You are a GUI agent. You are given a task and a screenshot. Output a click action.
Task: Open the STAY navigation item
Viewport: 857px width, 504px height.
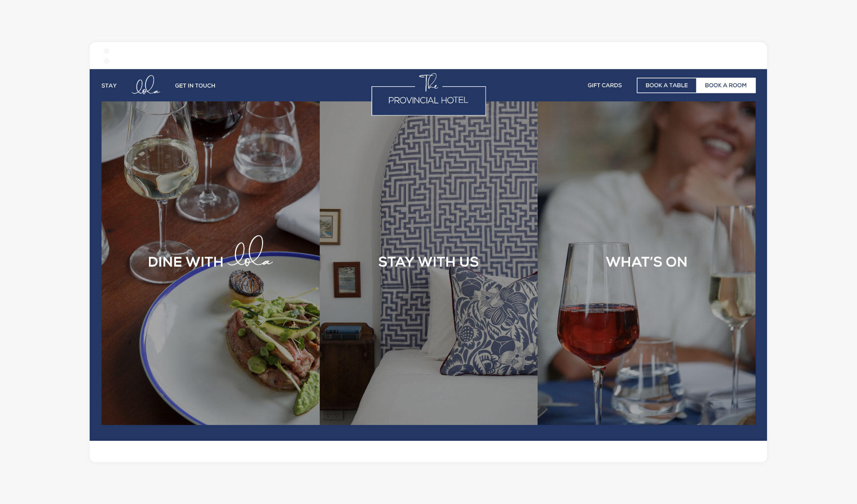(109, 86)
